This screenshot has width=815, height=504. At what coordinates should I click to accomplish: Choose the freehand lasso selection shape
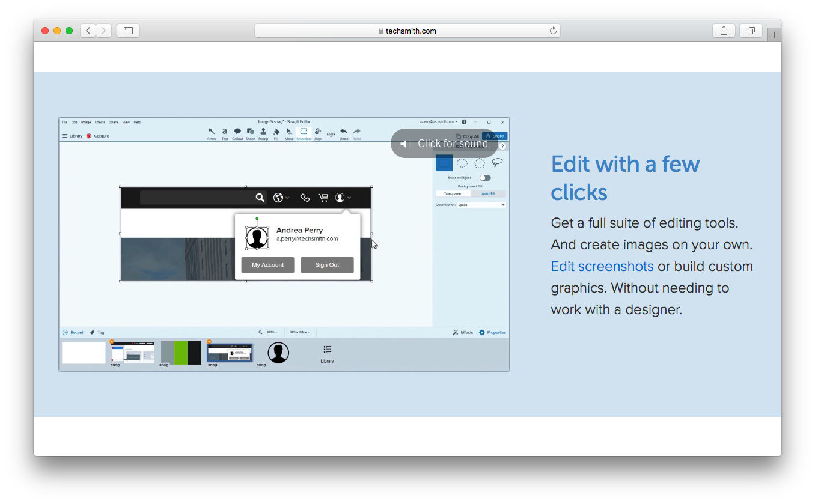coord(497,162)
